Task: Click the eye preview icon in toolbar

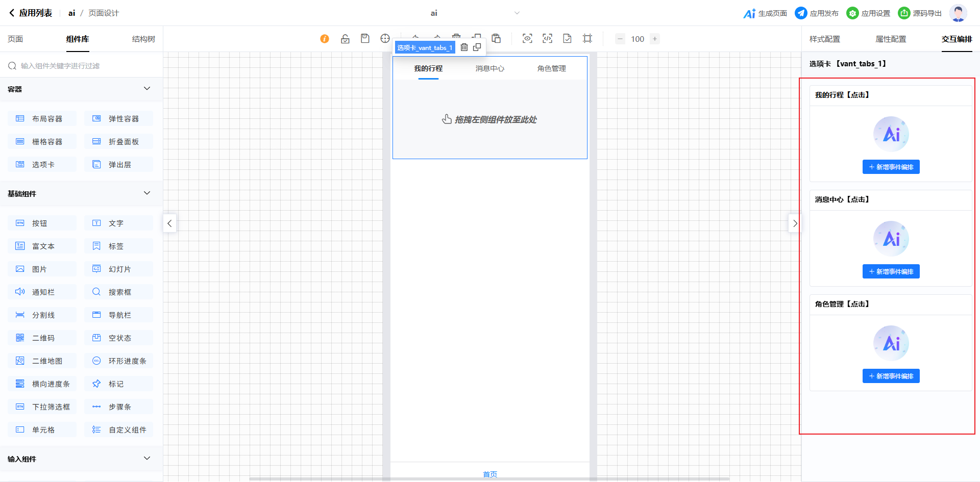Action: click(x=527, y=39)
